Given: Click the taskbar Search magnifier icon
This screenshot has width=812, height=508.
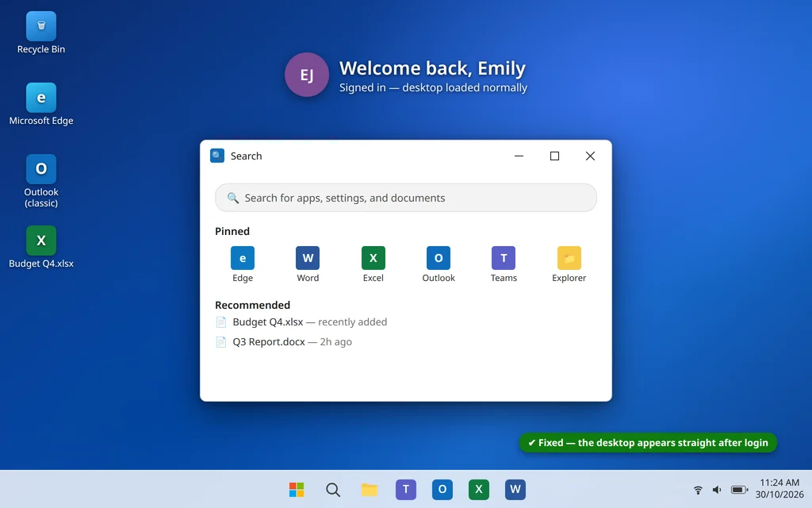Looking at the screenshot, I should point(333,489).
